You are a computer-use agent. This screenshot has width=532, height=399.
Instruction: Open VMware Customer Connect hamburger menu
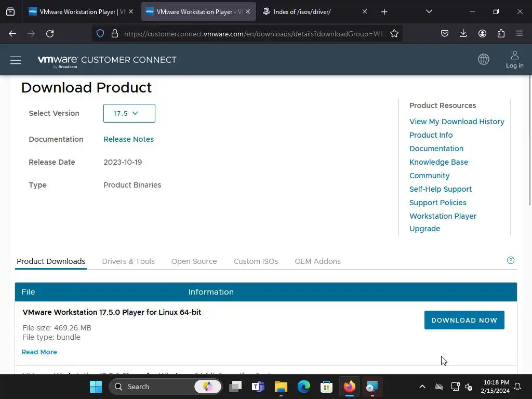point(16,60)
